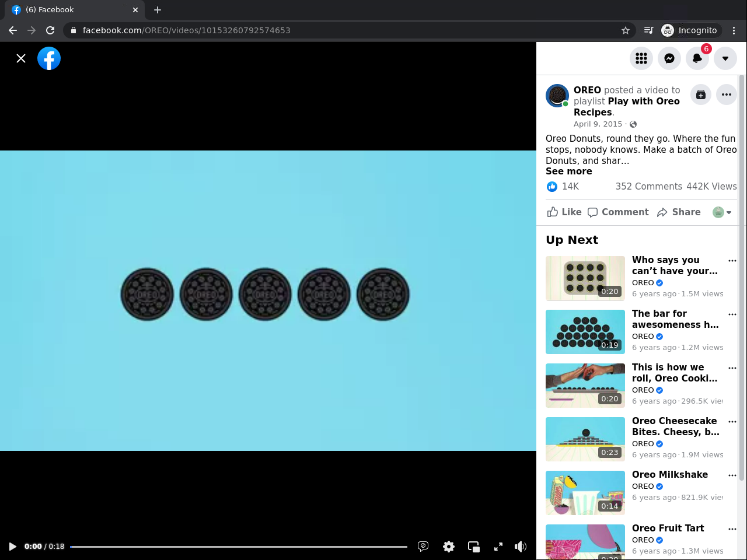The image size is (747, 560).
Task: Click OREO profile picture
Action: coord(557,96)
